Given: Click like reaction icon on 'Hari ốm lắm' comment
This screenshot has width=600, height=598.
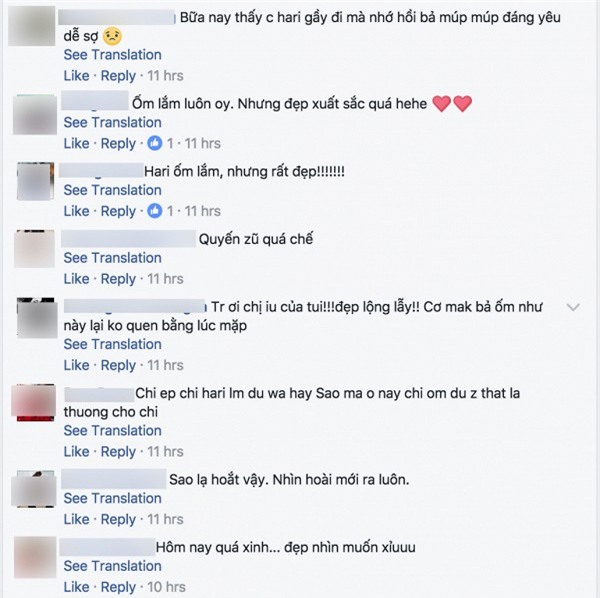Looking at the screenshot, I should click(155, 211).
